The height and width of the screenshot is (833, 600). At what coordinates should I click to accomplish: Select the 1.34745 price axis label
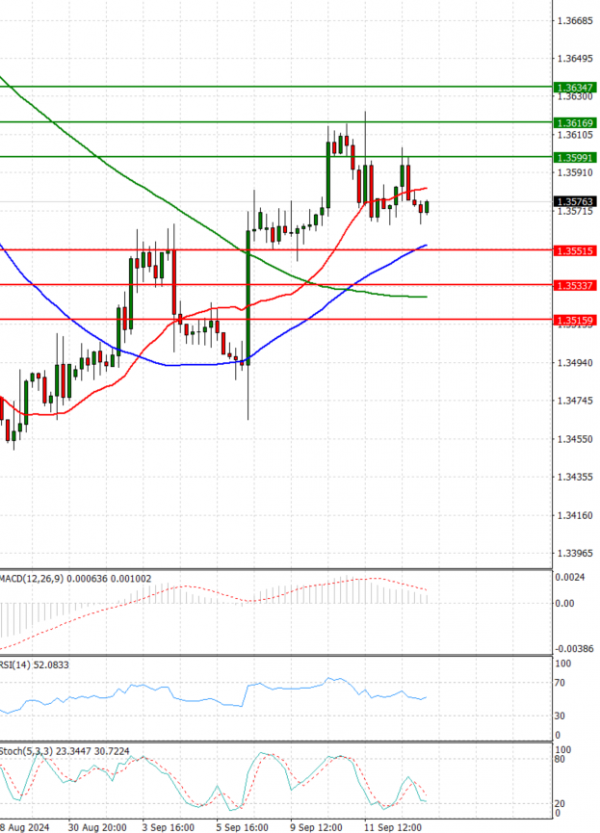(x=574, y=401)
